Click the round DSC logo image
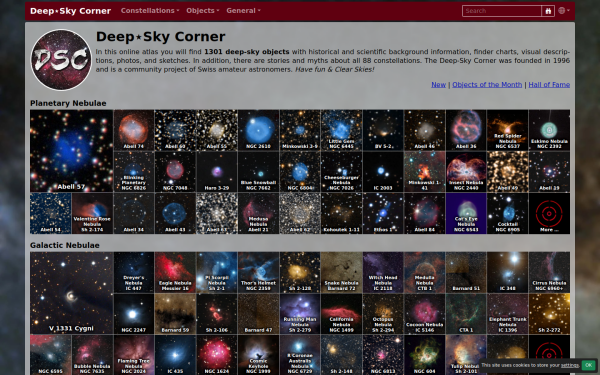Viewport: 600px width, 375px height. [61, 60]
